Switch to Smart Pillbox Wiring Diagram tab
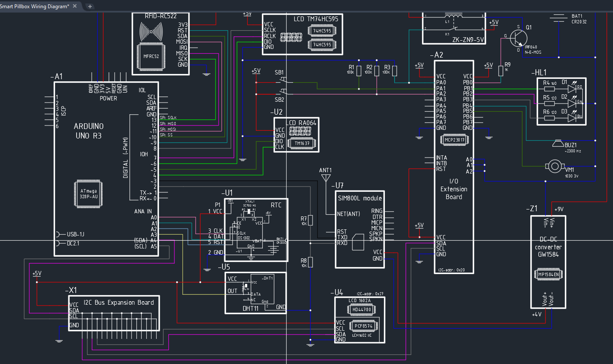 coord(35,6)
